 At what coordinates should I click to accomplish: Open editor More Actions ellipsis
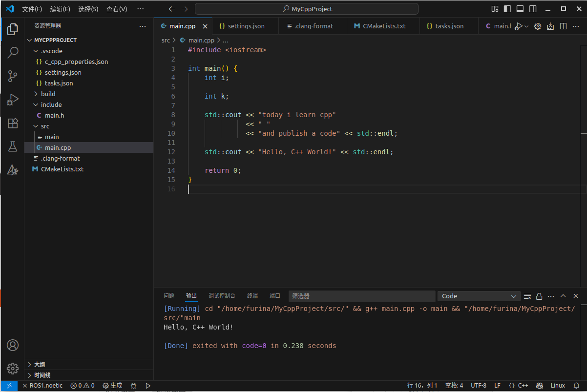pyautogui.click(x=576, y=26)
